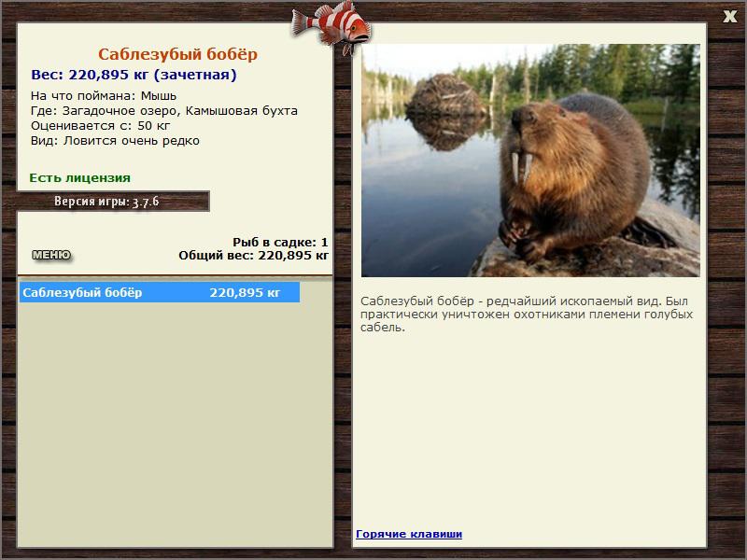Click the Рыб в садке: 1 counter
The height and width of the screenshot is (560, 747).
280,242
